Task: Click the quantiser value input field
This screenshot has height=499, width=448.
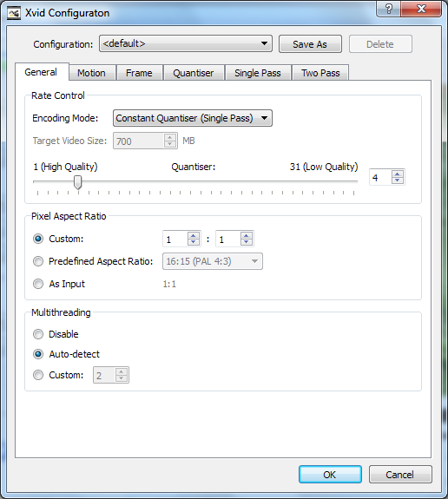Action: tap(381, 178)
